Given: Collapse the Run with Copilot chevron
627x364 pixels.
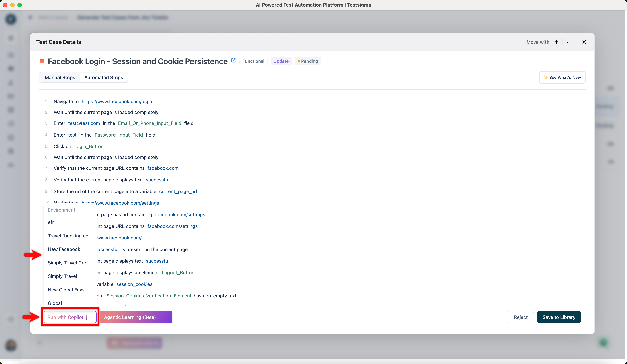Looking at the screenshot, I should pos(91,317).
